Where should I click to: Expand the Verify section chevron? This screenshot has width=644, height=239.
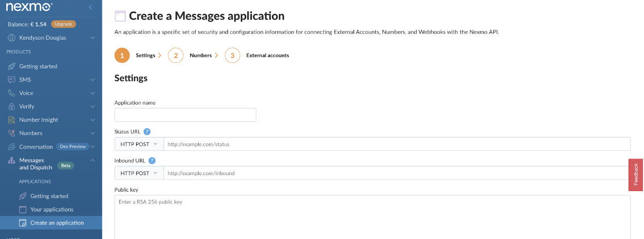[x=92, y=107]
